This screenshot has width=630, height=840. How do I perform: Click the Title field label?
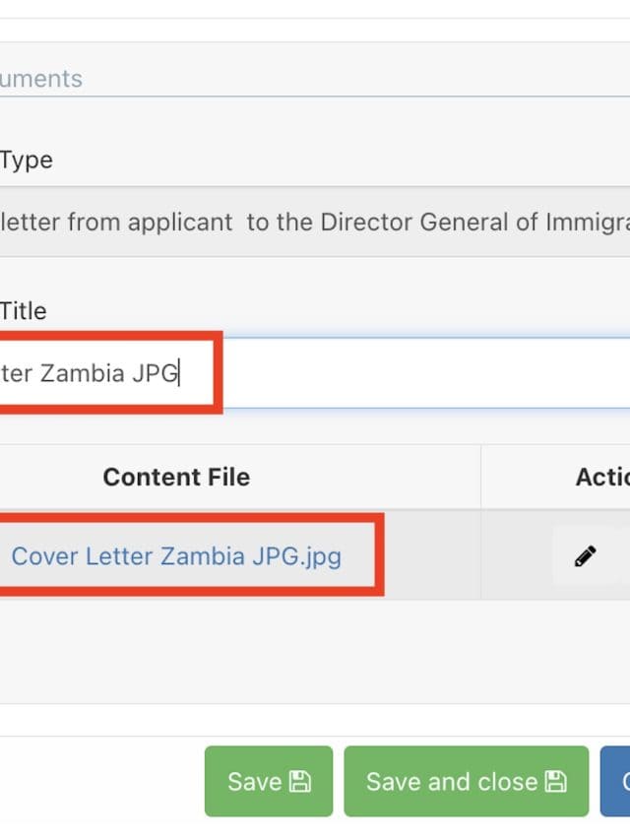[x=24, y=311]
